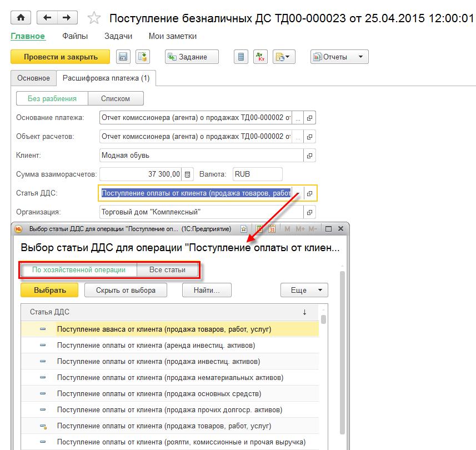Select Расшифровка платежа (1) tab
This screenshot has width=476, height=450.
tap(106, 78)
